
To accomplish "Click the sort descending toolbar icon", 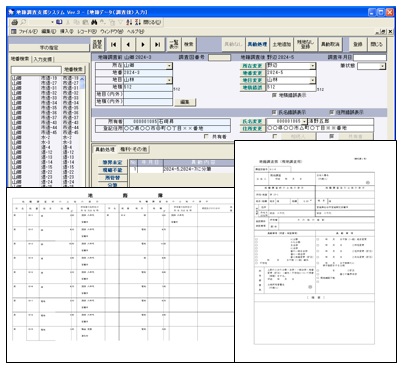I will click(138, 22).
